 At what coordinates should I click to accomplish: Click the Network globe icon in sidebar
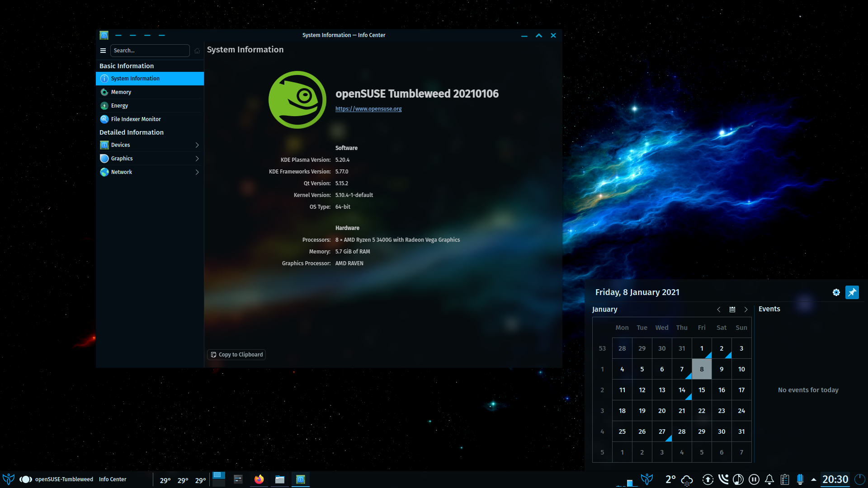[x=104, y=172]
